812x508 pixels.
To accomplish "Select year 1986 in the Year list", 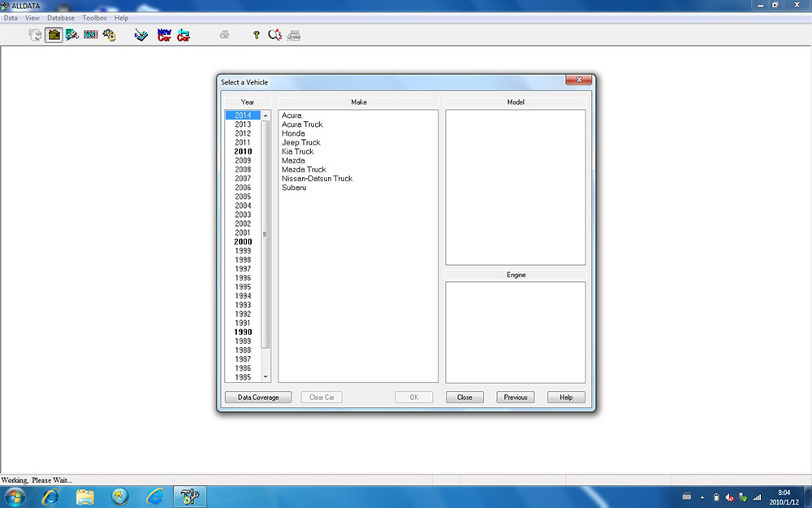I will click(x=243, y=368).
